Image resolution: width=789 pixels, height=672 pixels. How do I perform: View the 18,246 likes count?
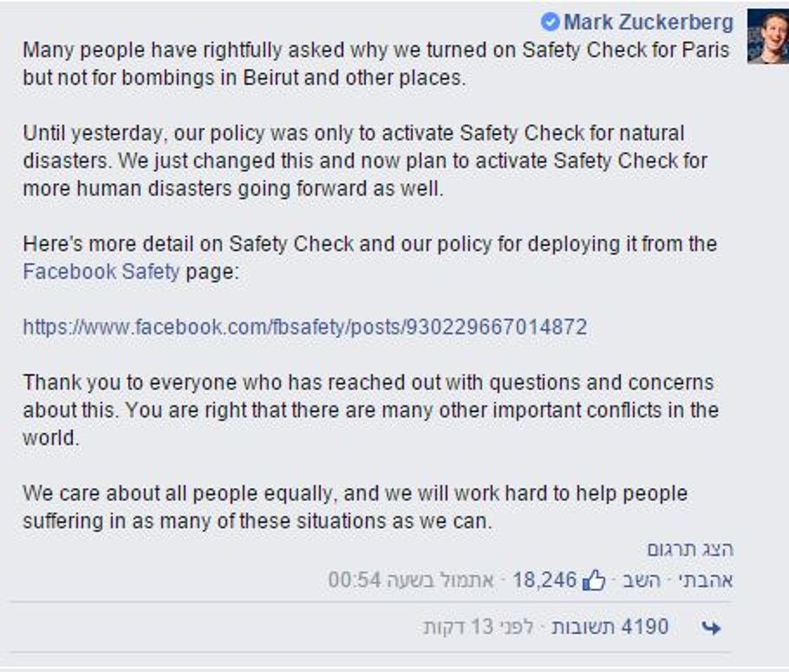point(544,580)
